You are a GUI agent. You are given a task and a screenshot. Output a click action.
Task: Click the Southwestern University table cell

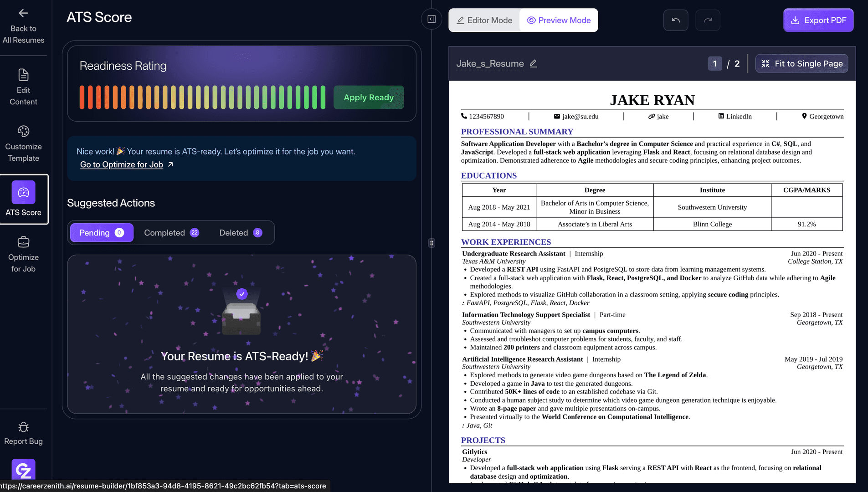[712, 207]
